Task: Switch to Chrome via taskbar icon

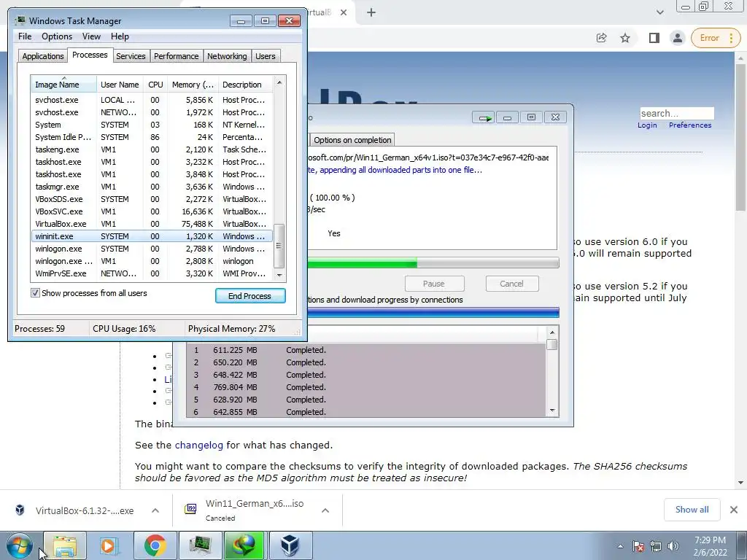Action: (x=155, y=545)
